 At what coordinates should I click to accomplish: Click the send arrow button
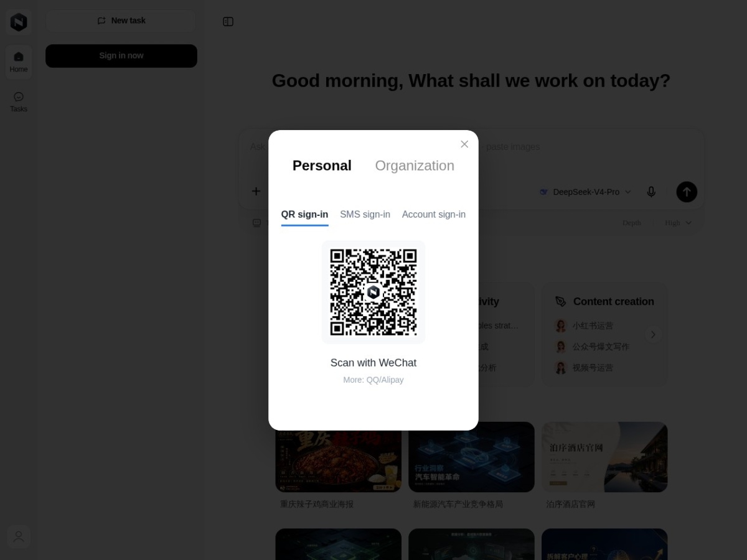pos(687,192)
